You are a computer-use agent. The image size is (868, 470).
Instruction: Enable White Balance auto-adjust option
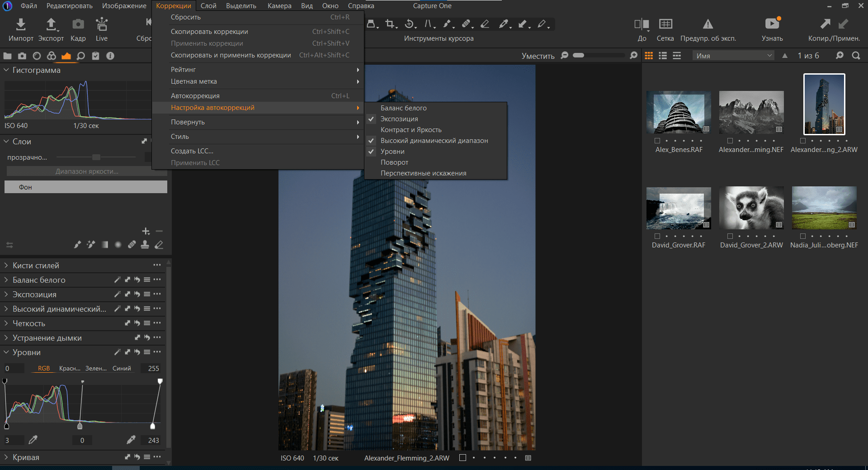coord(403,108)
